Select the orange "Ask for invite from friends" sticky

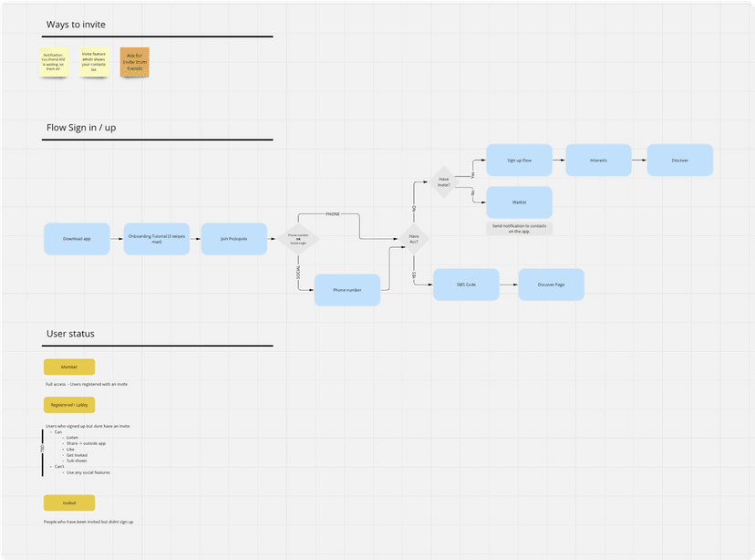[134, 62]
